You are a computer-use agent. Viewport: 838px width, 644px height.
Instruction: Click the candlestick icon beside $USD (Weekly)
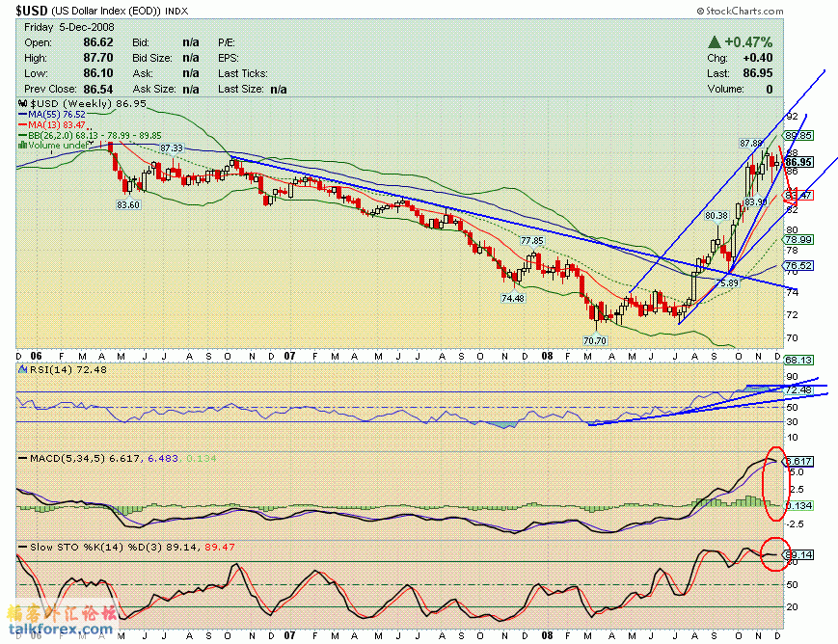click(x=22, y=104)
